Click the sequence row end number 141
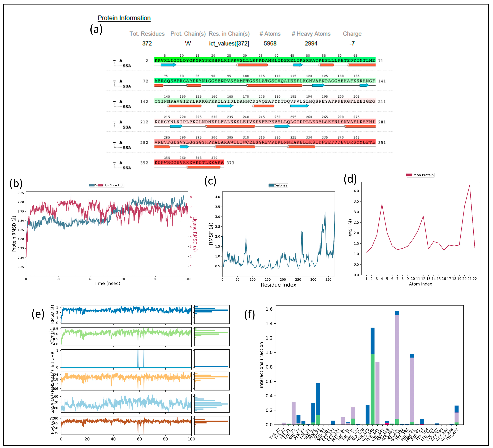The height and width of the screenshot is (448, 493). click(x=382, y=81)
